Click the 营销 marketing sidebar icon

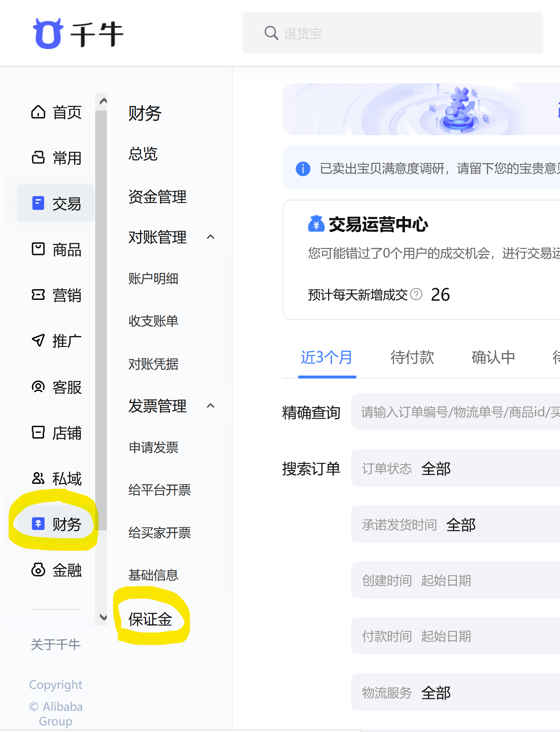click(x=38, y=295)
